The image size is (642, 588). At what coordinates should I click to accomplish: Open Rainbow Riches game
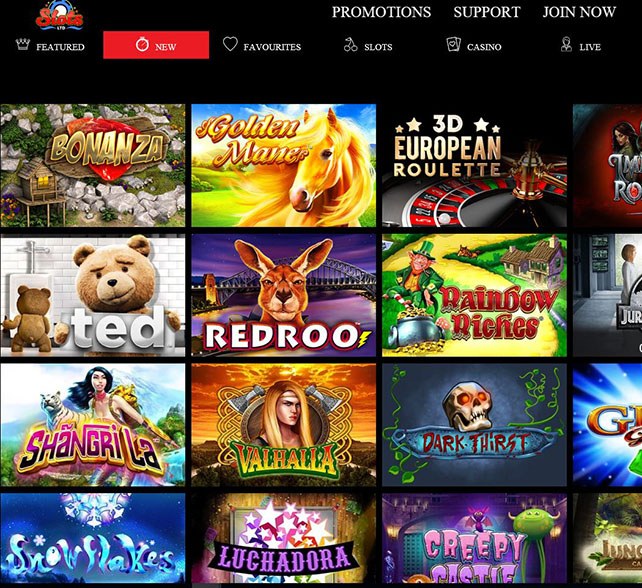click(474, 295)
